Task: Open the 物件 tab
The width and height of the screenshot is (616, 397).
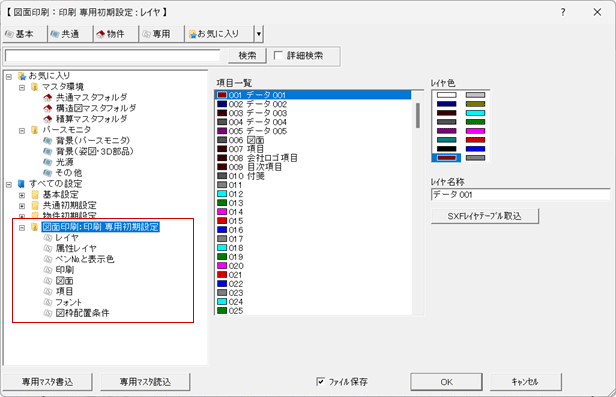Action: point(116,34)
